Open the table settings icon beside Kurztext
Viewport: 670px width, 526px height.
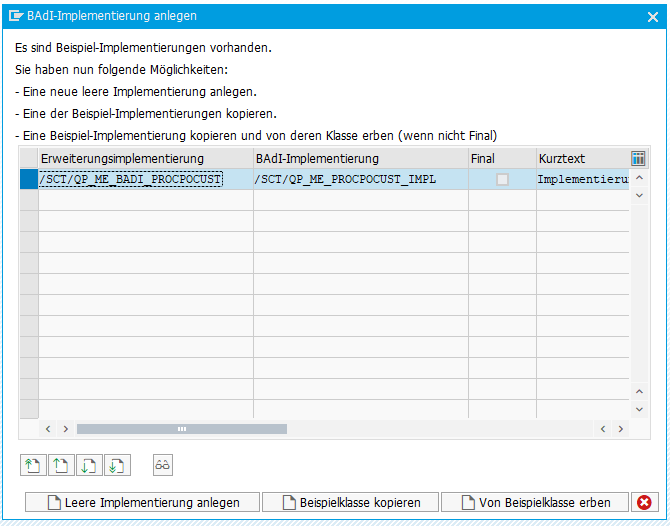pos(639,158)
